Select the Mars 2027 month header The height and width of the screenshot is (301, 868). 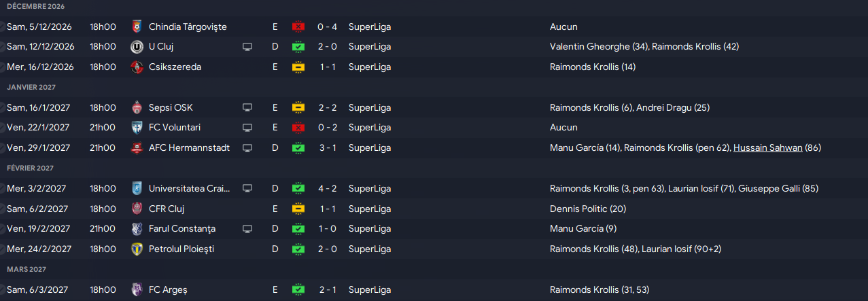coord(27,270)
